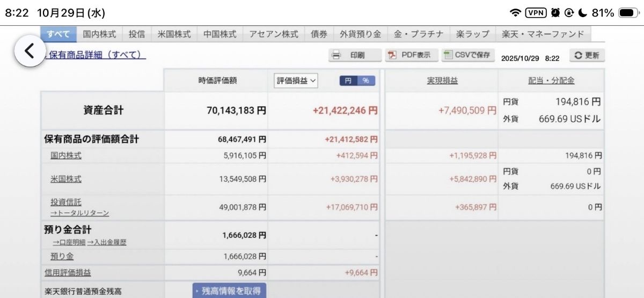Switch to the 国内株式 tab

coord(99,34)
